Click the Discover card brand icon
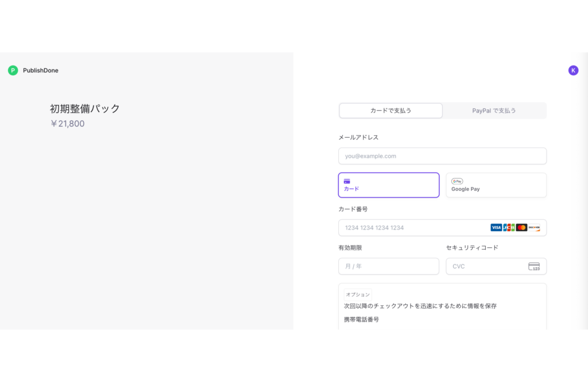 point(534,228)
